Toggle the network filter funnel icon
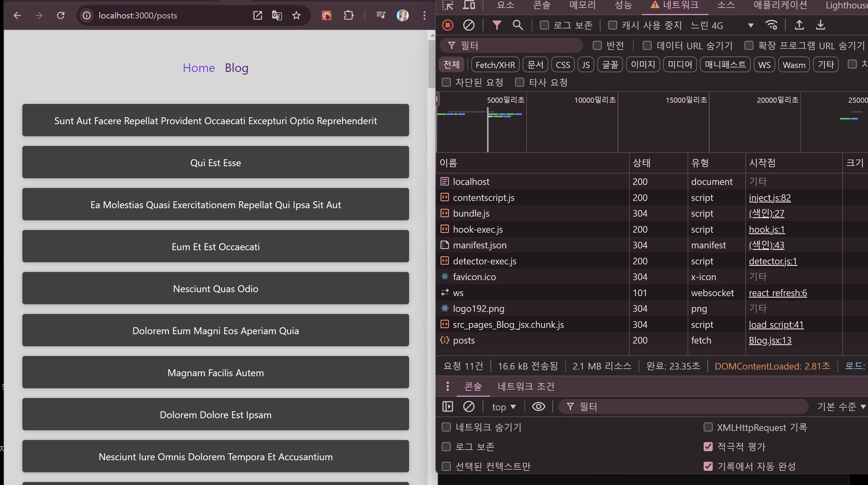Image resolution: width=868 pixels, height=485 pixels. [x=497, y=25]
